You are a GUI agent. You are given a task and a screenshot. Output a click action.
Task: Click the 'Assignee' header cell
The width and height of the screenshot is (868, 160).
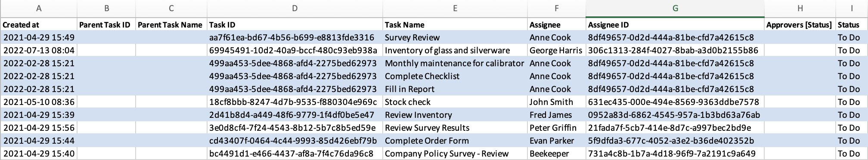click(557, 25)
